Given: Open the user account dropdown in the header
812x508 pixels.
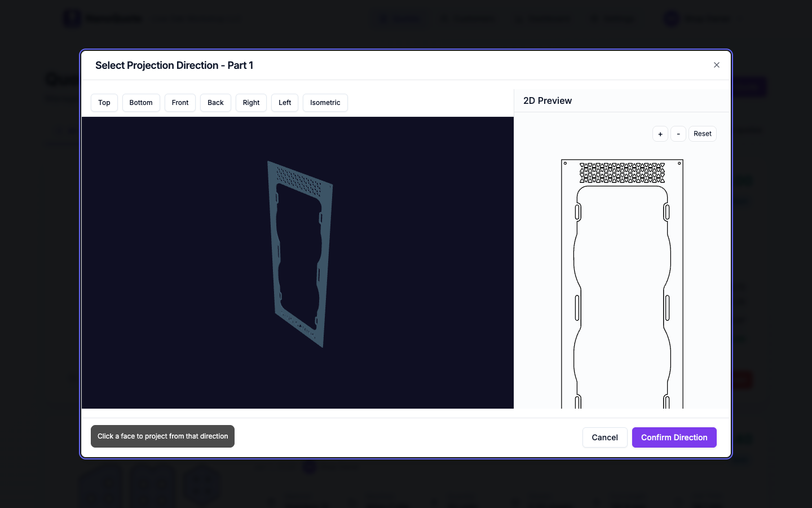Looking at the screenshot, I should coord(701,18).
